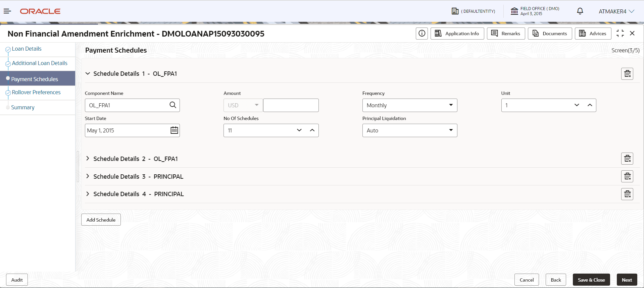This screenshot has height=288, width=644.
Task: Click the Field Office bank icon
Action: pos(514,11)
